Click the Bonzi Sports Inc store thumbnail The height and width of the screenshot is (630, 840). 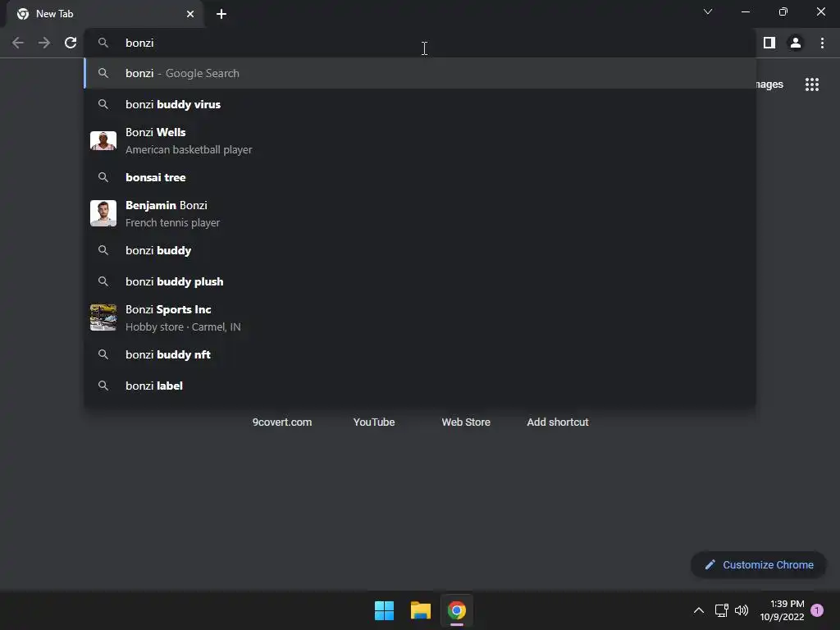click(103, 317)
